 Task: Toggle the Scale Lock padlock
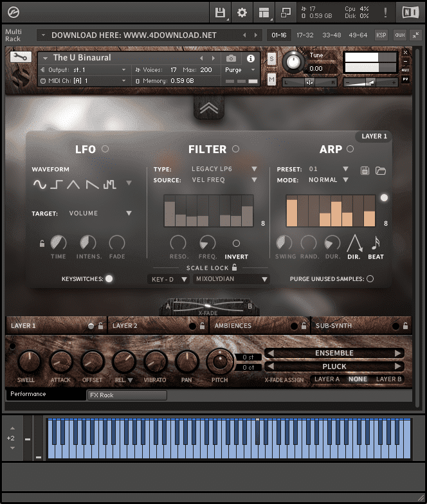click(234, 267)
